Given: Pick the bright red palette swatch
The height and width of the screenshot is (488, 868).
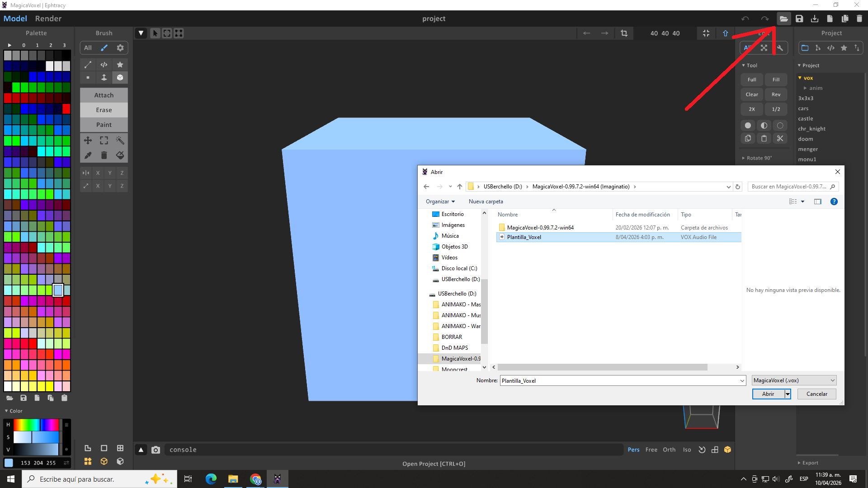Looking at the screenshot, I should click(66, 108).
